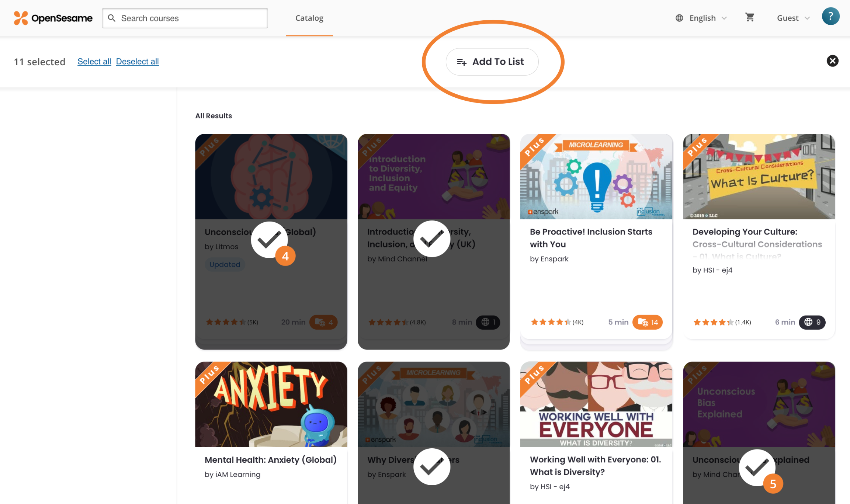Deselect the Why Diversity Matters course checkmark

(431, 467)
